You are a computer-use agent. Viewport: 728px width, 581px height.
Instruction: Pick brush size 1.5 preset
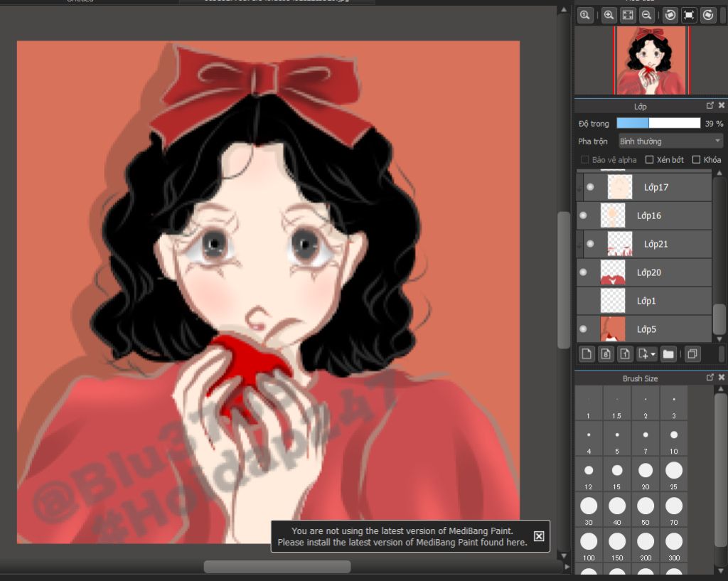pos(616,403)
